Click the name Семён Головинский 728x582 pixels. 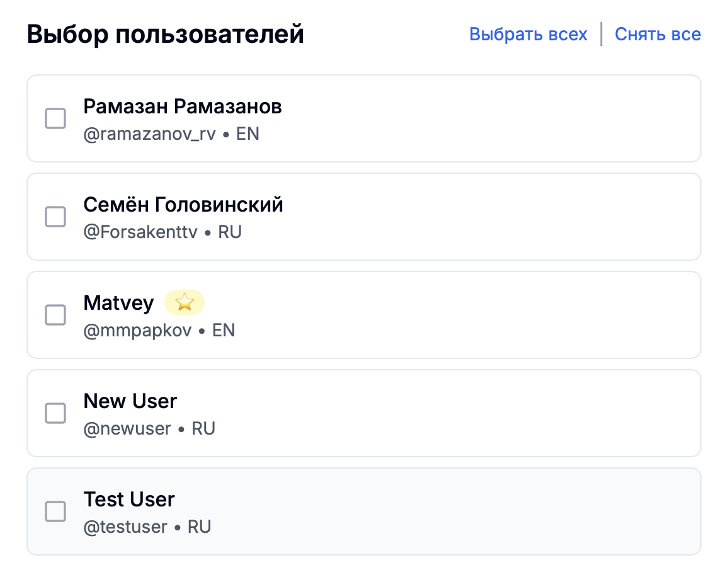(183, 205)
